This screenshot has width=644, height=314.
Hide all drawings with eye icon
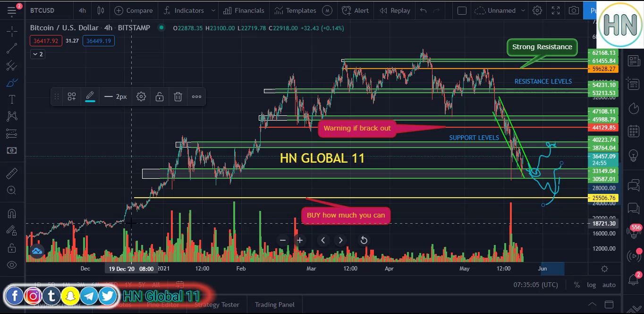click(x=12, y=265)
